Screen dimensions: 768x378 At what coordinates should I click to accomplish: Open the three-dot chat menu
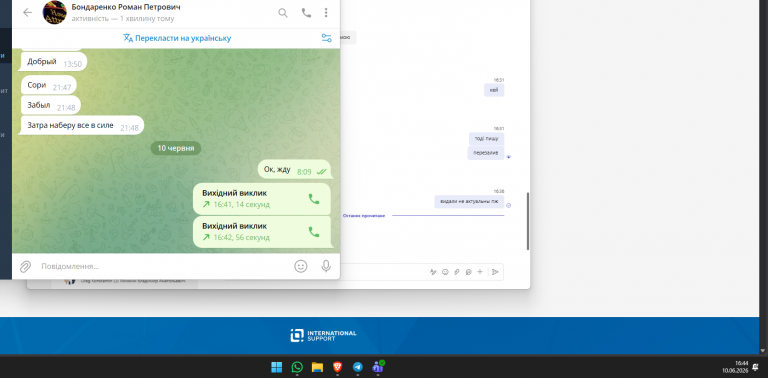326,13
